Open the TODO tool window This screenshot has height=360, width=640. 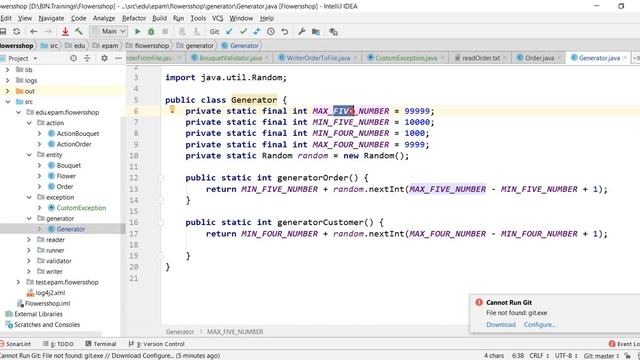click(58, 344)
